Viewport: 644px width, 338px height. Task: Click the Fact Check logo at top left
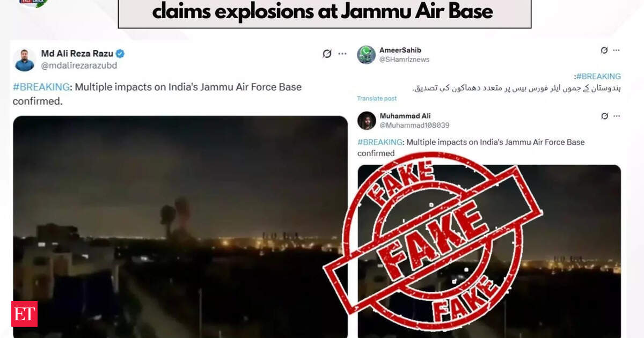tap(33, 3)
